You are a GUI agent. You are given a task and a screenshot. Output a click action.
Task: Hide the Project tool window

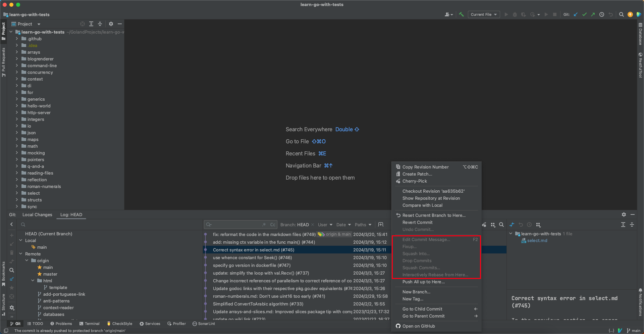pyautogui.click(x=120, y=24)
